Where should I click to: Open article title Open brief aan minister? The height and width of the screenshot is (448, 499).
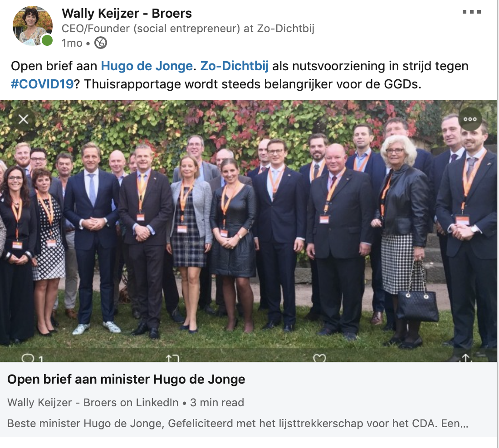[x=126, y=379]
